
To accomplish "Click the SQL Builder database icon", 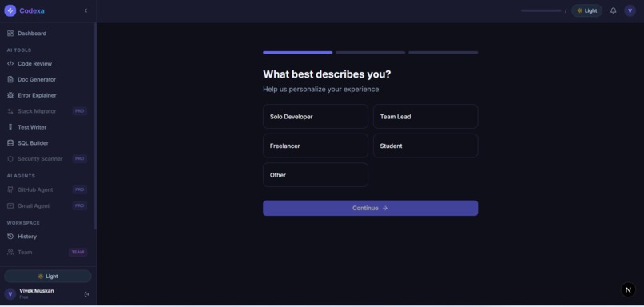I will tap(10, 143).
